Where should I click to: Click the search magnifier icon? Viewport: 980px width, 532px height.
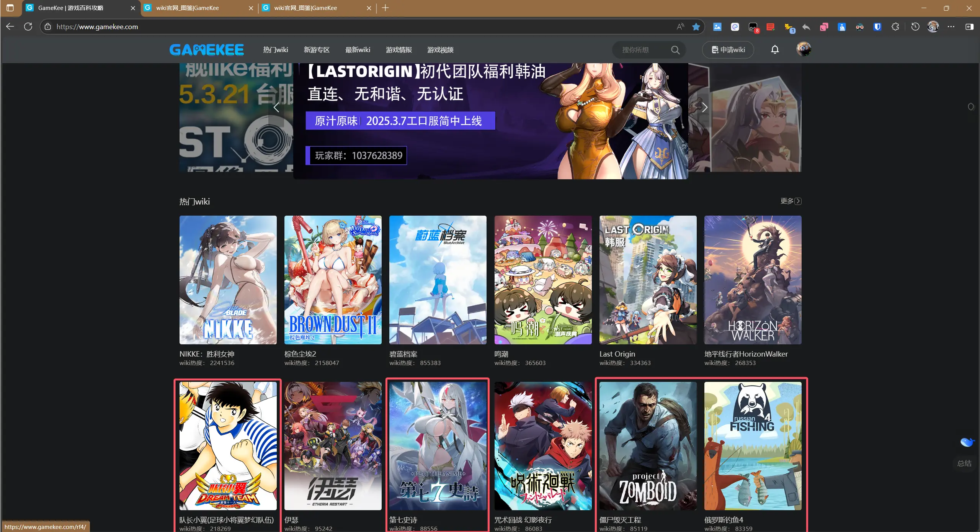point(675,50)
